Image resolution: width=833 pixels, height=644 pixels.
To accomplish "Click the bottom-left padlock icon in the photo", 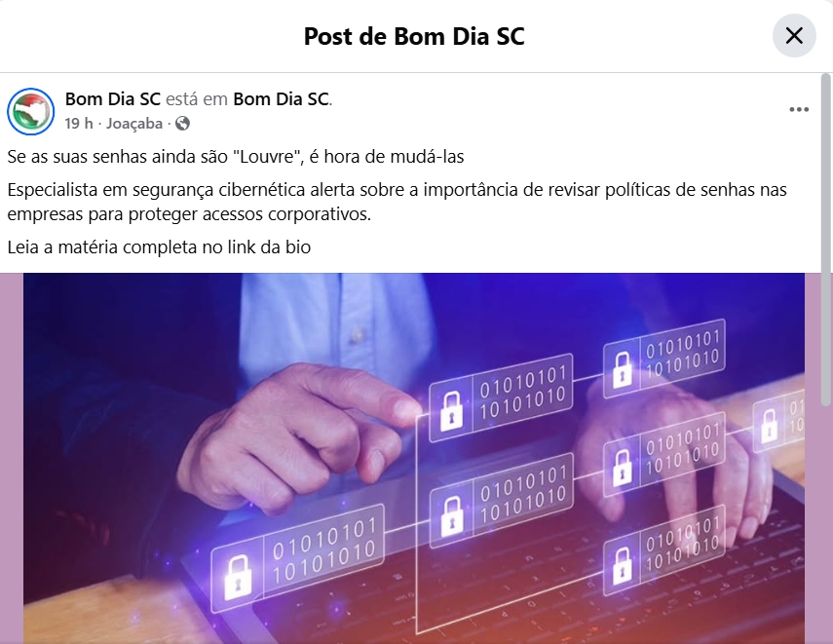I will pyautogui.click(x=238, y=577).
